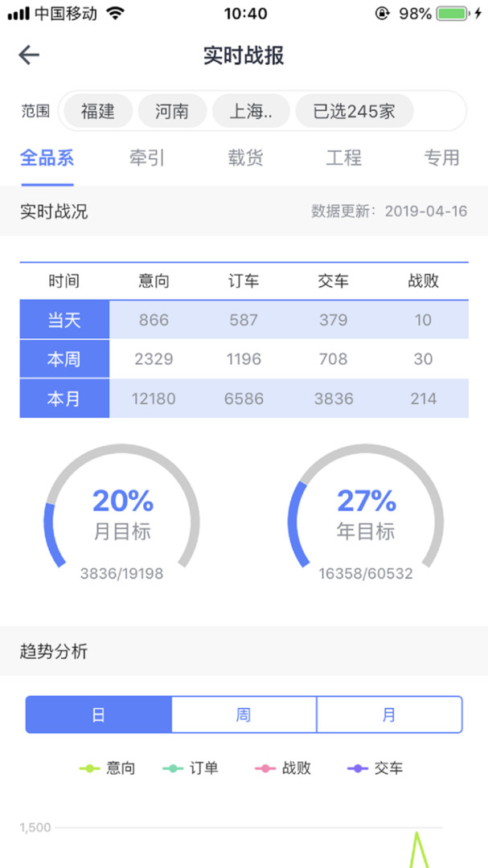Screen dimensions: 488x868
Task: Tap the battery icon in status bar
Action: tap(455, 14)
